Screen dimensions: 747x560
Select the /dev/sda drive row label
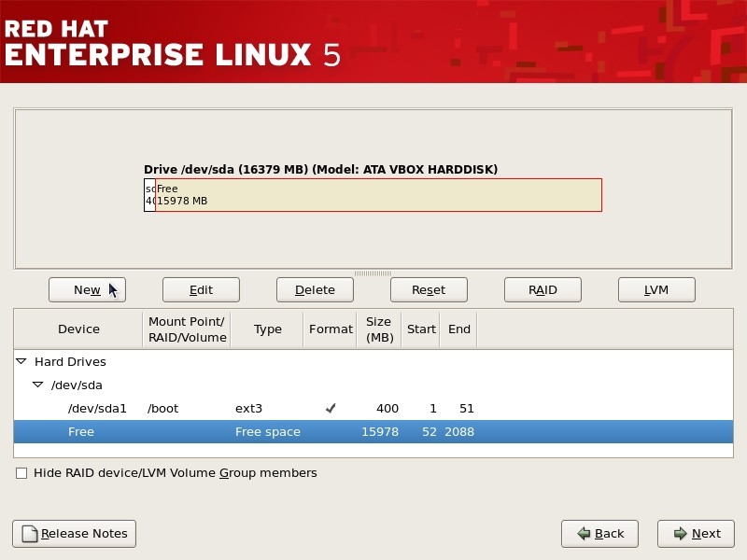[x=77, y=385]
